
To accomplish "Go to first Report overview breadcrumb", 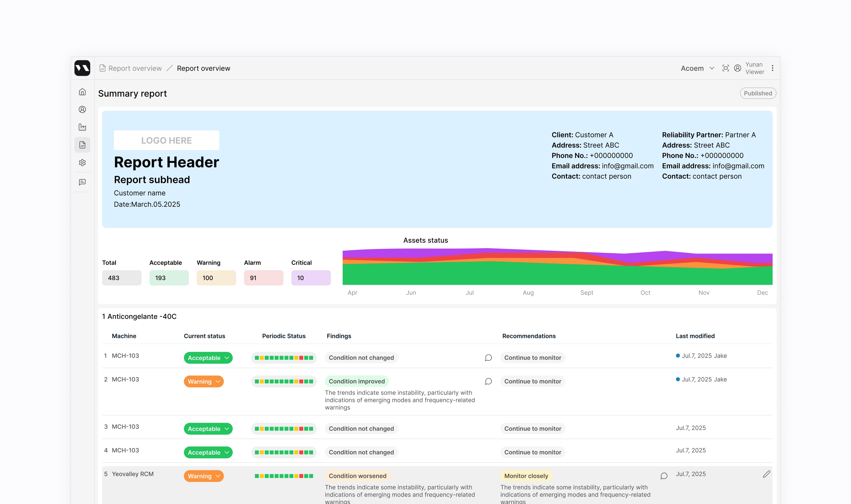I will 135,68.
